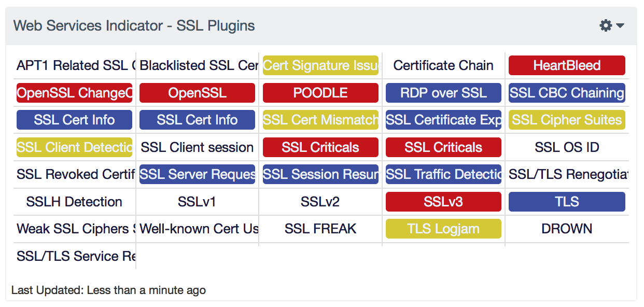Select the blue SSL Traffic Detection indicator
644x307 pixels.
(443, 174)
